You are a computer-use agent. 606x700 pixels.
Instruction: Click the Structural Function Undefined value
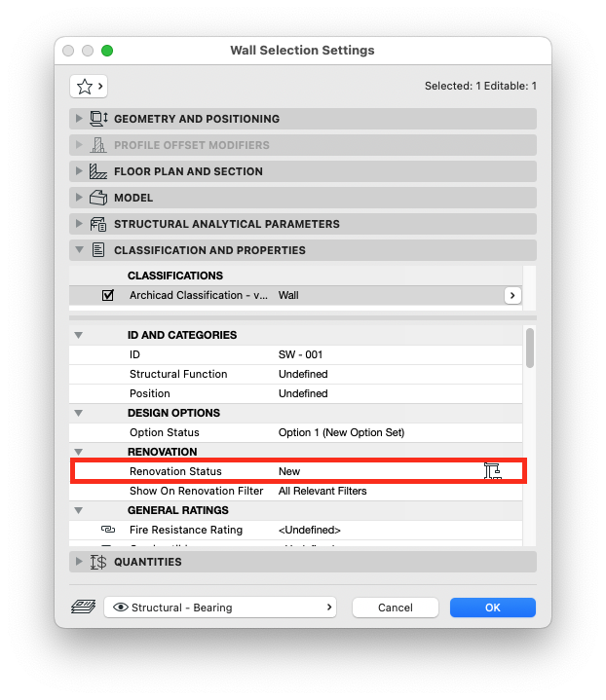pyautogui.click(x=303, y=374)
